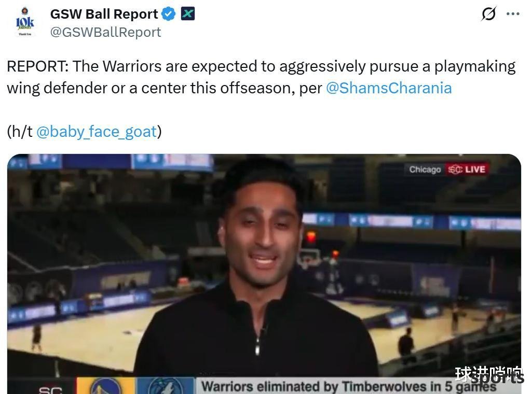532x394 pixels.
Task: Click the SC LIVE badge in video
Action: coord(467,169)
